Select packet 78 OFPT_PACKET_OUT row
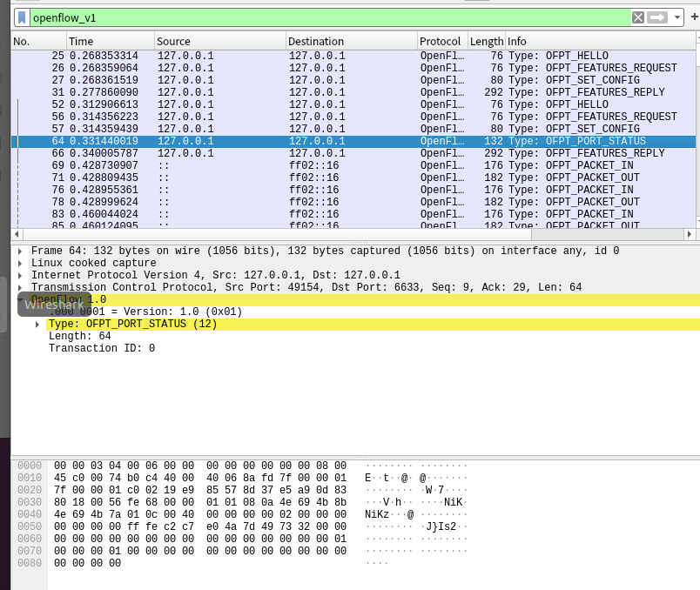 pos(353,202)
